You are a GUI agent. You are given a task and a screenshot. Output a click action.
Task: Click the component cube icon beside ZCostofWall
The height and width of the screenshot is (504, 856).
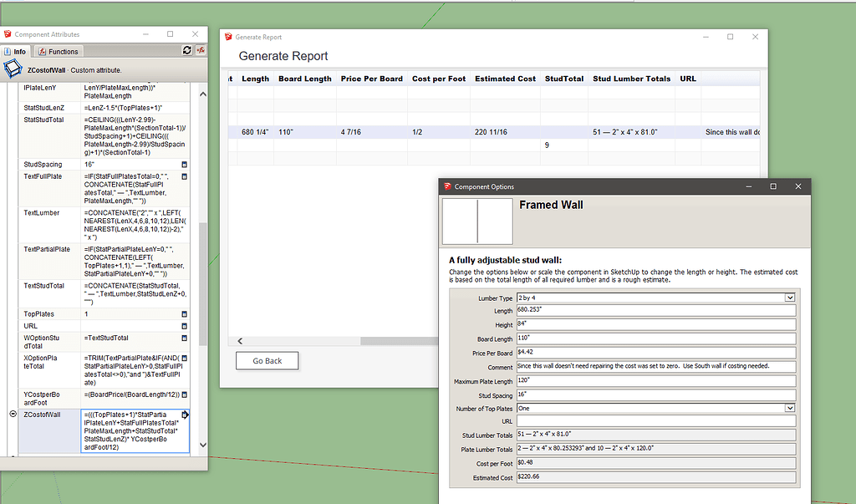click(14, 69)
